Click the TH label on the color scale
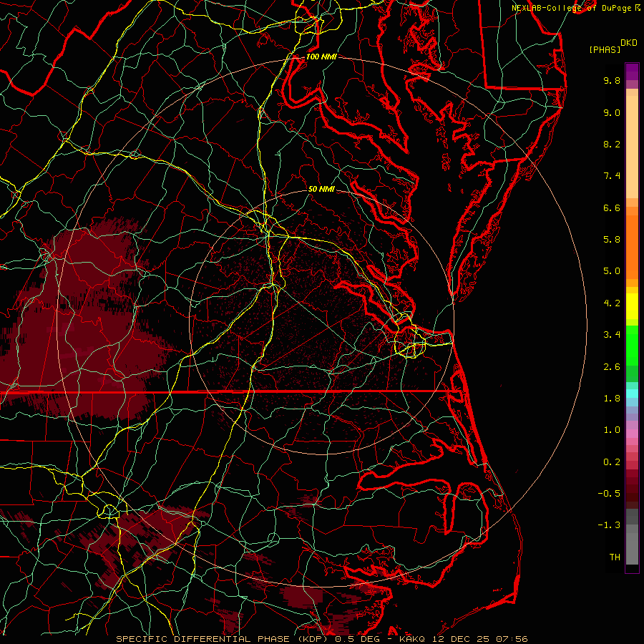The width and height of the screenshot is (644, 644). coord(615,557)
